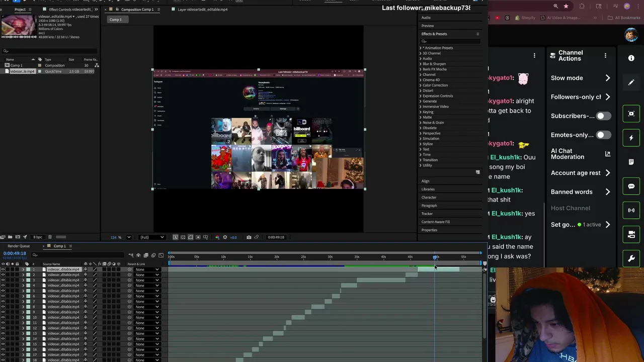
Task: Toggle the quality switch on layer 6
Action: (95, 296)
